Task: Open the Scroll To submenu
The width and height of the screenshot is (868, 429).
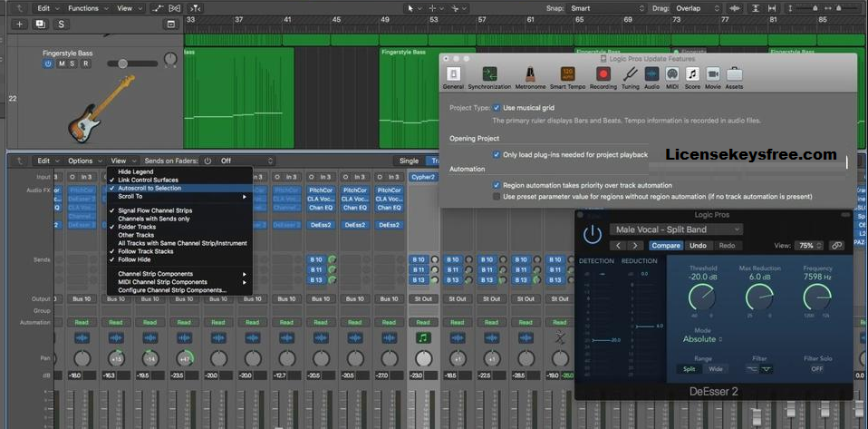Action: pyautogui.click(x=180, y=196)
